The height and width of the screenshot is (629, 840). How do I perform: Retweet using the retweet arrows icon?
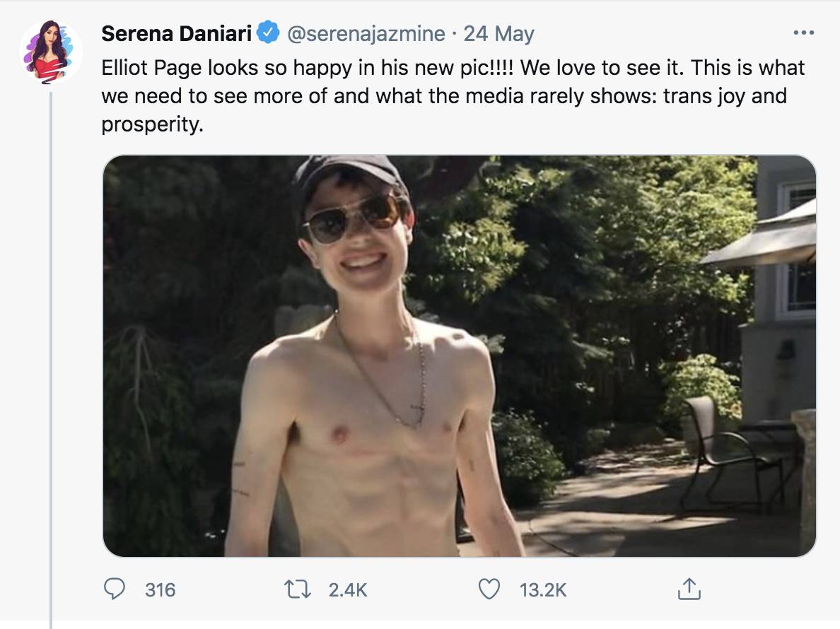pyautogui.click(x=297, y=589)
